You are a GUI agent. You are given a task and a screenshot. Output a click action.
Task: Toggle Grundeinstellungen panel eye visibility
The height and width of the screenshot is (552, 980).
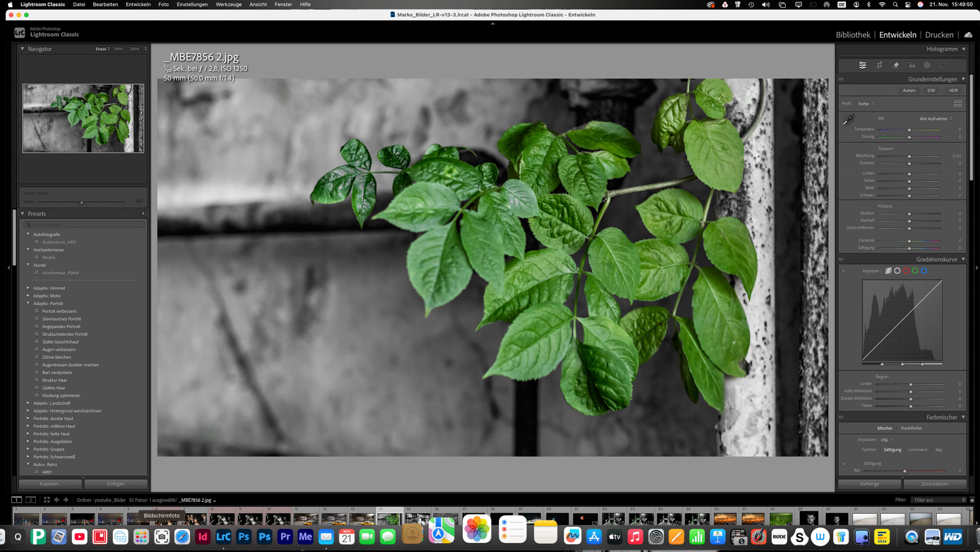tap(841, 79)
